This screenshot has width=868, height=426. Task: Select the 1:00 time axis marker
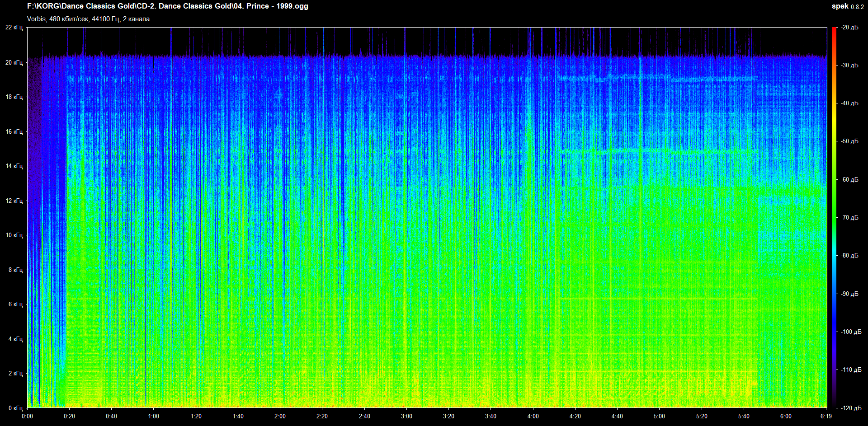(x=154, y=416)
